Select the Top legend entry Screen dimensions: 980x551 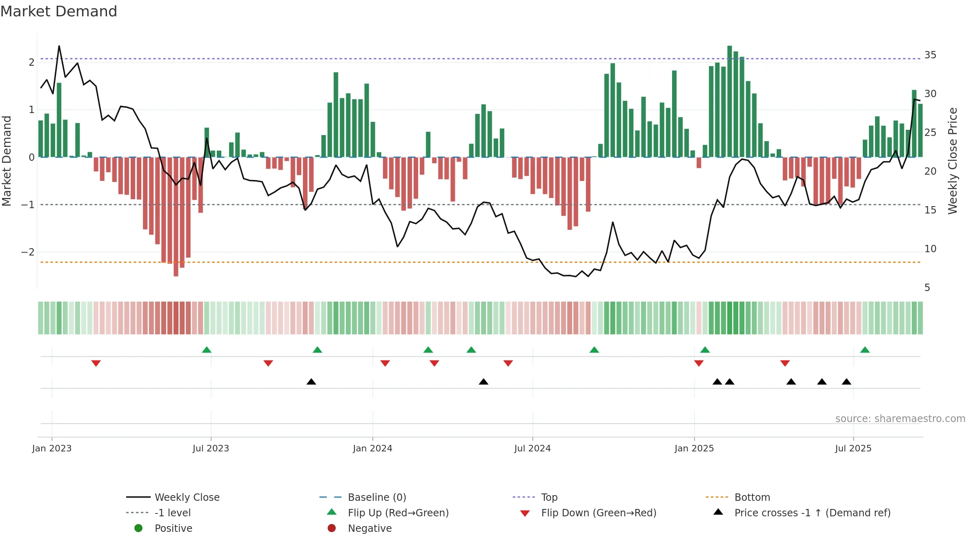[535, 497]
